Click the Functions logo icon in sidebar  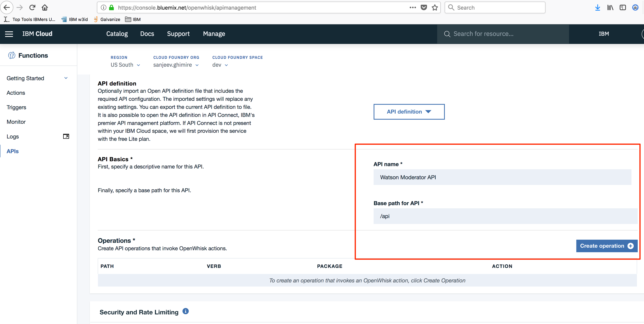[12, 55]
